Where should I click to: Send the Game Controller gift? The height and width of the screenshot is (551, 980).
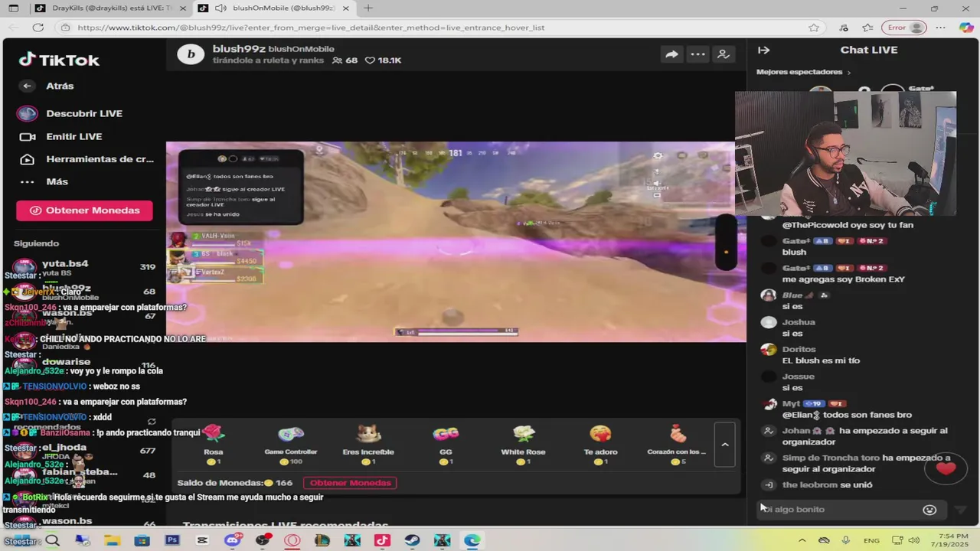(x=291, y=445)
